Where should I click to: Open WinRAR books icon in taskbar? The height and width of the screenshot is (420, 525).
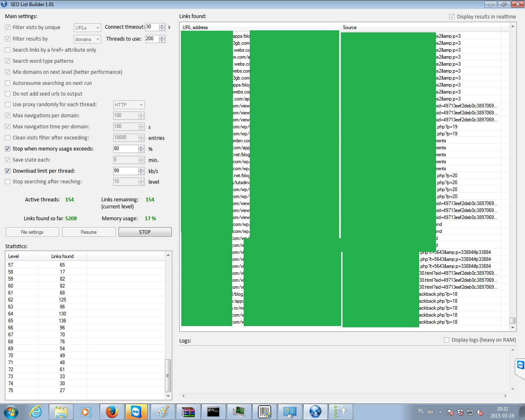click(x=188, y=411)
